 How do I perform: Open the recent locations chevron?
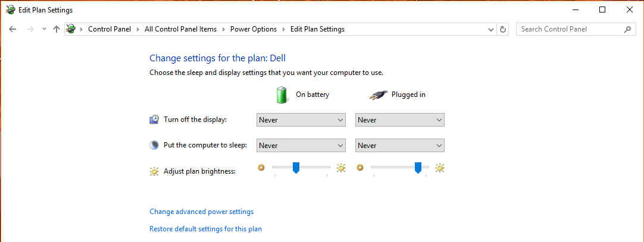[45, 29]
